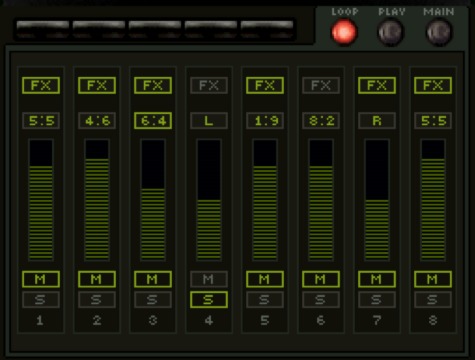Click the PLAY round button
The width and height of the screenshot is (475, 360).
[391, 32]
